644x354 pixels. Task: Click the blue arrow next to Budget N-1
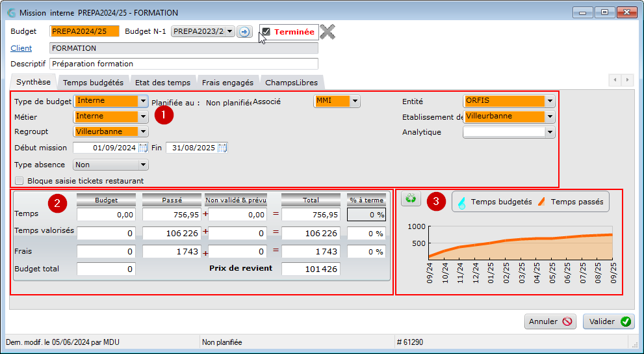pos(244,32)
